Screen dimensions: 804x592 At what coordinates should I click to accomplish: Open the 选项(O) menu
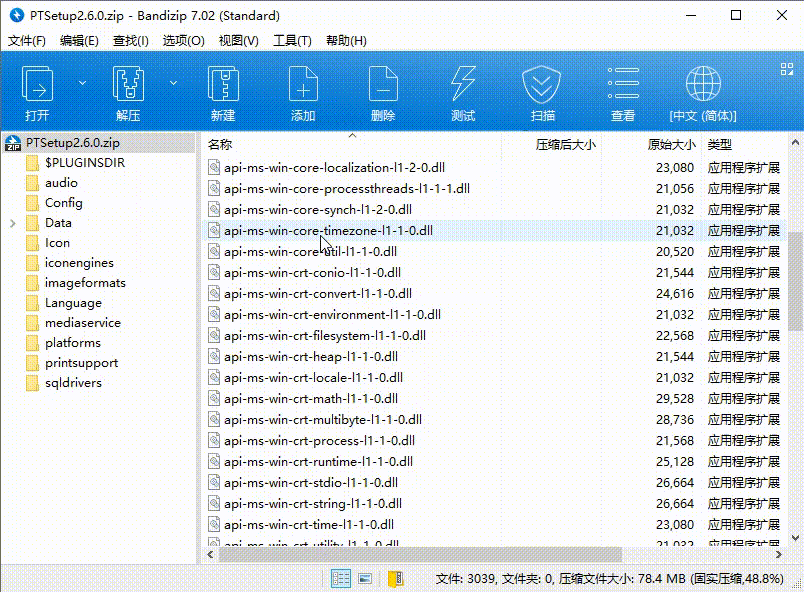[x=184, y=40]
